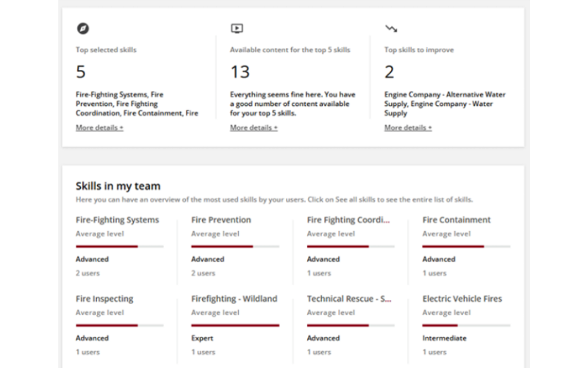Screen dimensions: 588x368
Task: Click the compass icon above Top selected skills
Action: (83, 29)
